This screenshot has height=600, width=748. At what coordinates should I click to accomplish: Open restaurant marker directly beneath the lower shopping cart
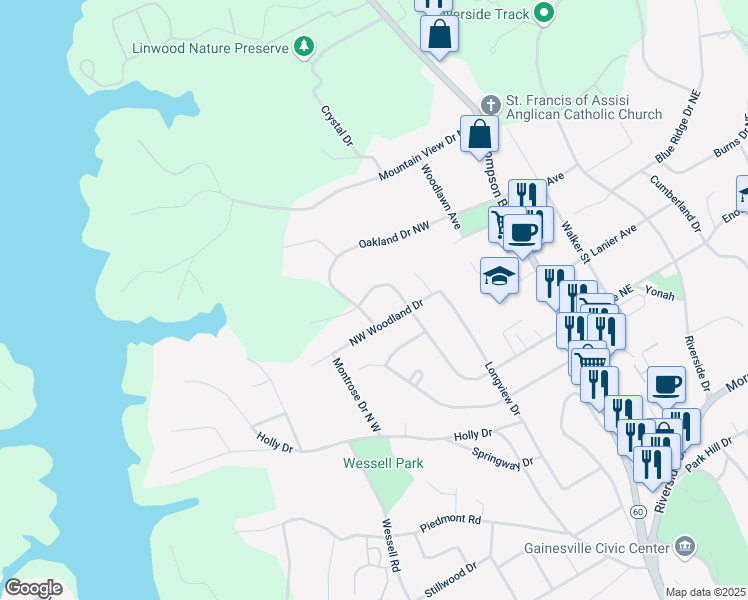(600, 385)
